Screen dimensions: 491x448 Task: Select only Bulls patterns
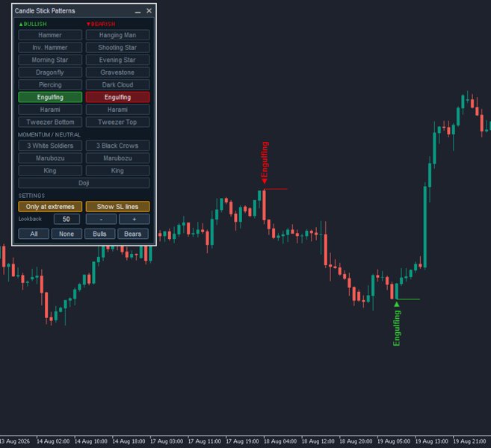99,234
